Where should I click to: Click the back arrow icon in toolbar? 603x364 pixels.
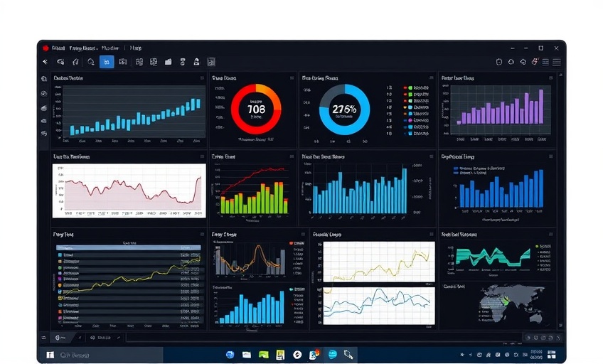pyautogui.click(x=45, y=62)
